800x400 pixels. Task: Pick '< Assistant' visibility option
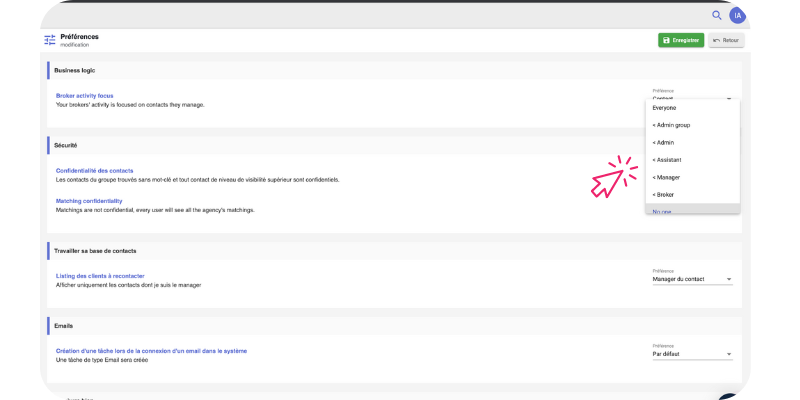tap(667, 160)
